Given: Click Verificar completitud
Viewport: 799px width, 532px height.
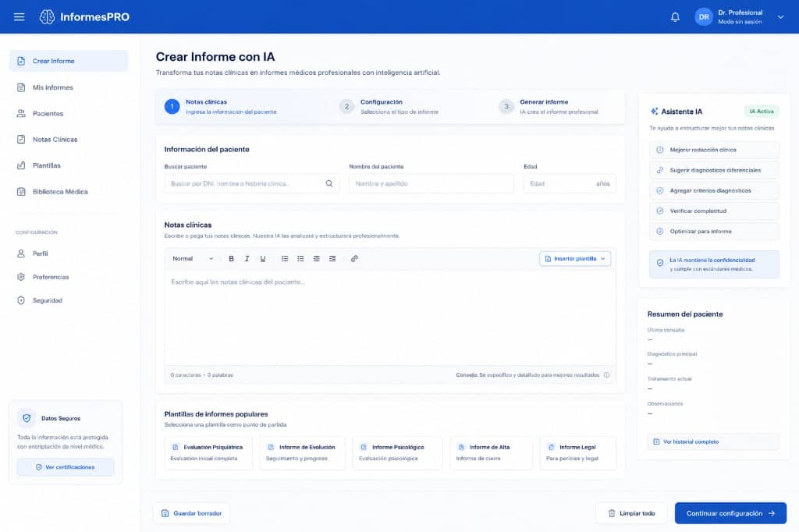Looking at the screenshot, I should click(x=715, y=211).
